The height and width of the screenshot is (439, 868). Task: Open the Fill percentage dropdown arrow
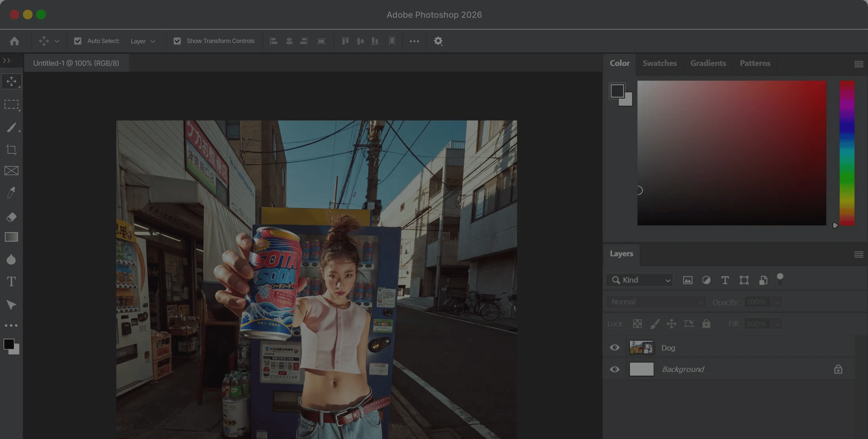pyautogui.click(x=777, y=324)
